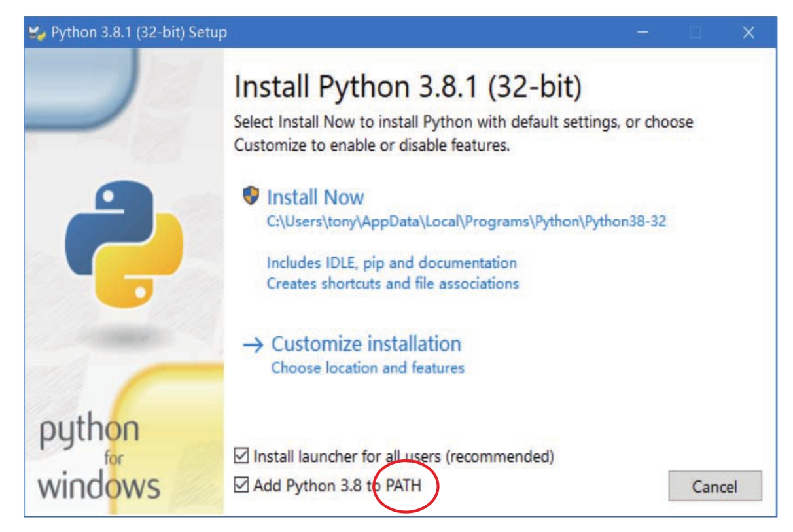Close the Python Setup window
The height and width of the screenshot is (532, 793).
pyautogui.click(x=749, y=32)
